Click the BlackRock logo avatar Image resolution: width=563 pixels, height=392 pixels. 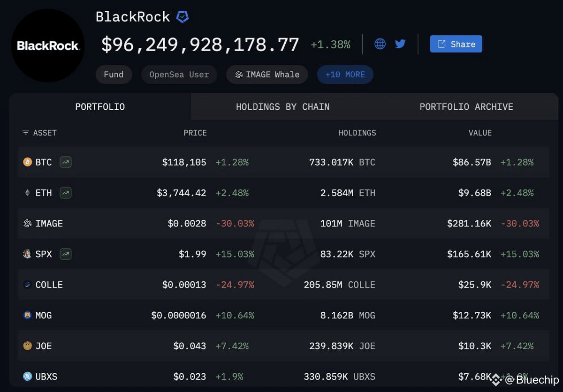click(48, 45)
